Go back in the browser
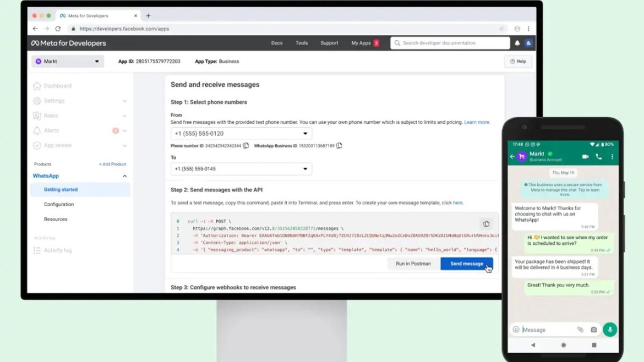The width and height of the screenshot is (644, 362). pos(35,29)
